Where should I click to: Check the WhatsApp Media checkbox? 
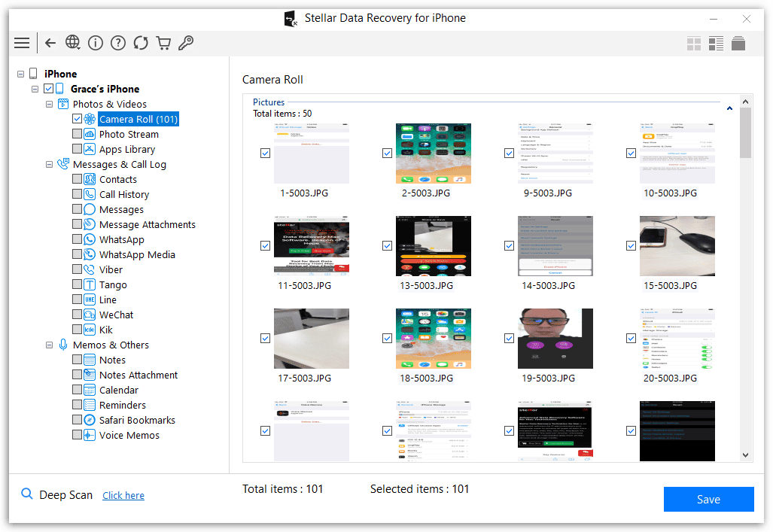click(77, 254)
